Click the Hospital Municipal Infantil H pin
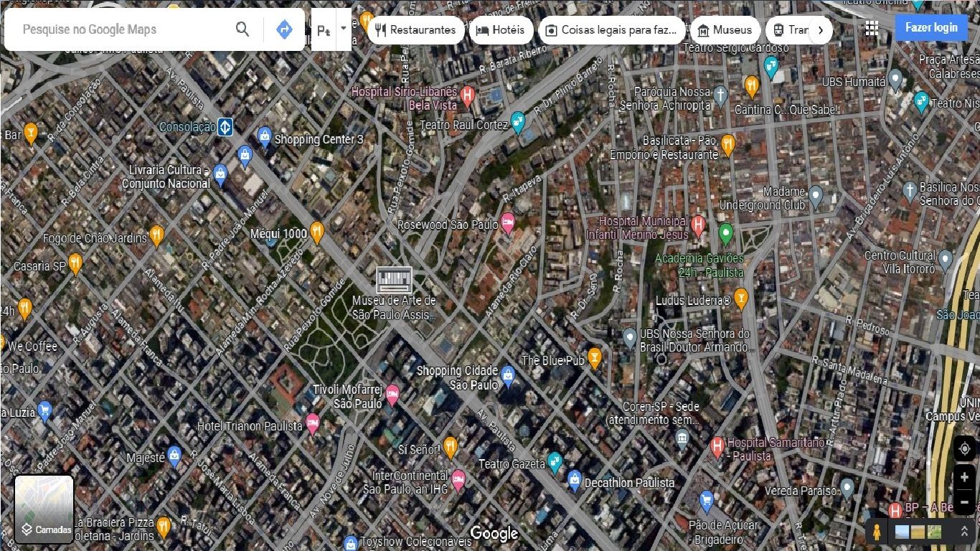 tap(698, 226)
